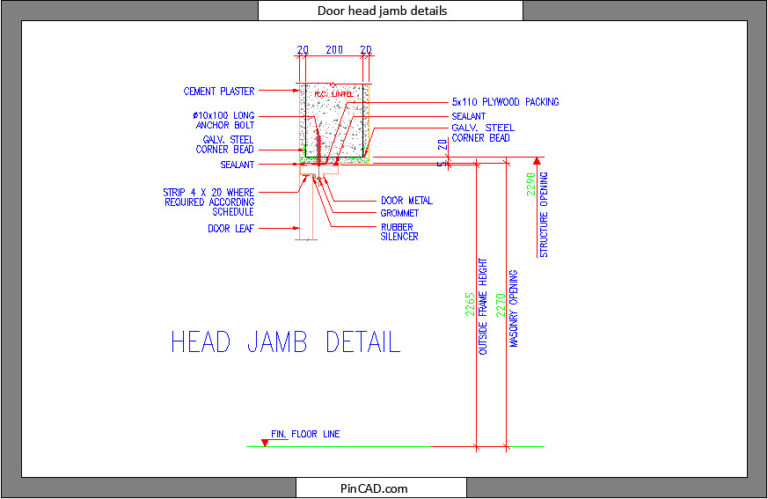Select the 5x110 PLYWOOD PACKING label
Screen dimensions: 768x499
click(x=505, y=102)
